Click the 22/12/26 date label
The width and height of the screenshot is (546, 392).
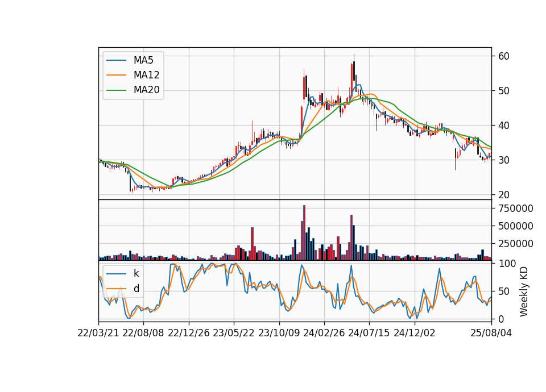pos(189,333)
